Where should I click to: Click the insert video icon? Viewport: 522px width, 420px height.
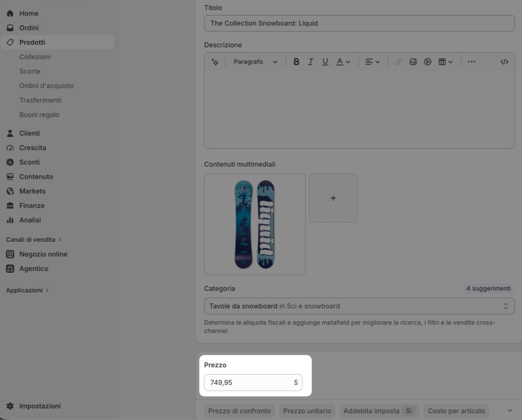[x=428, y=62]
